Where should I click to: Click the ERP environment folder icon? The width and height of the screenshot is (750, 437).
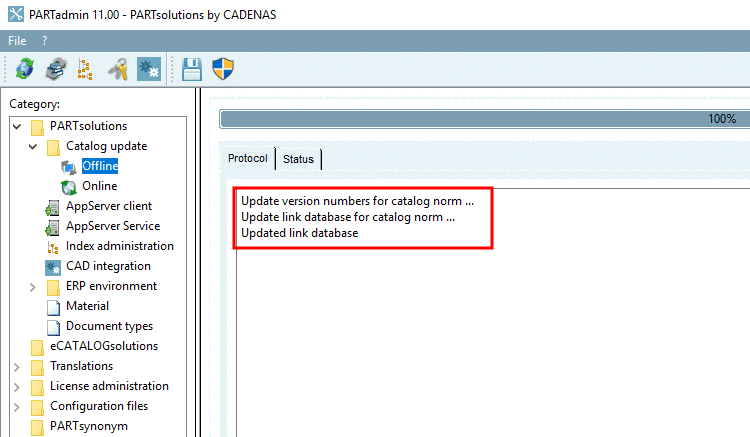tap(53, 287)
